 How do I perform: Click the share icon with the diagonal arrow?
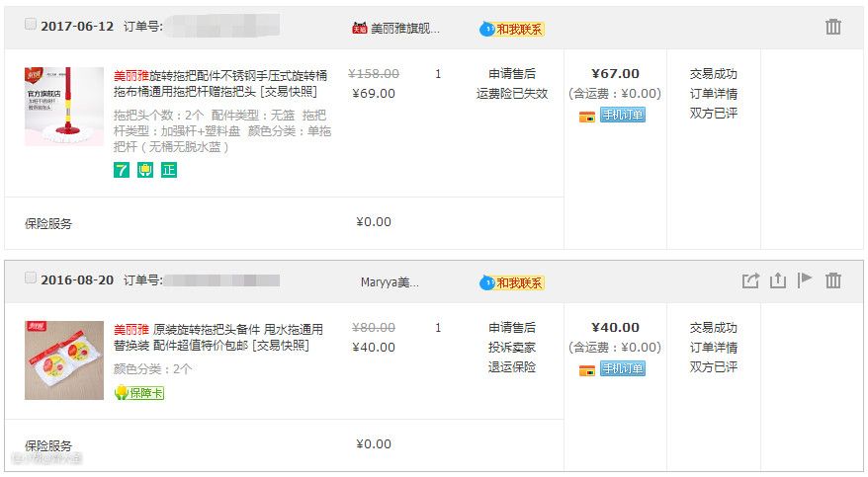pos(751,280)
